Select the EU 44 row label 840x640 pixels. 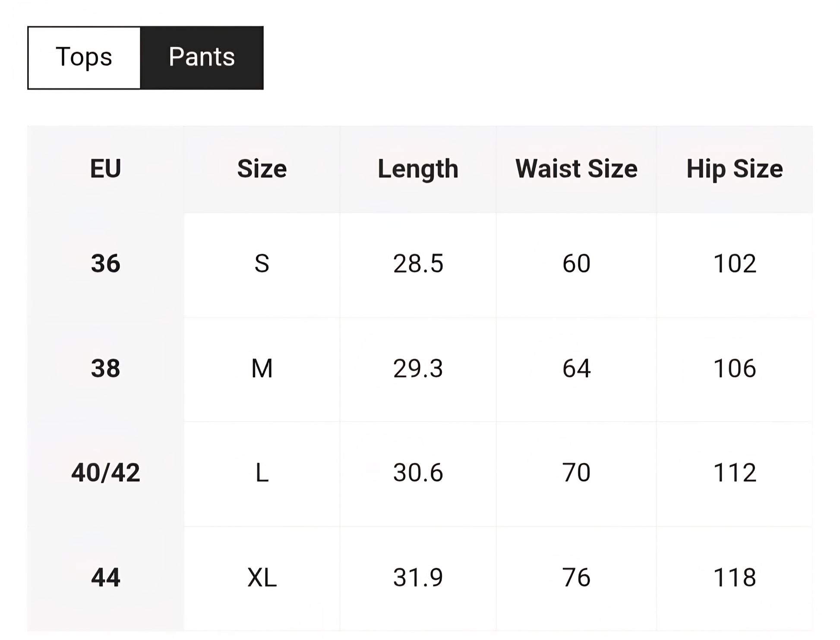106,578
